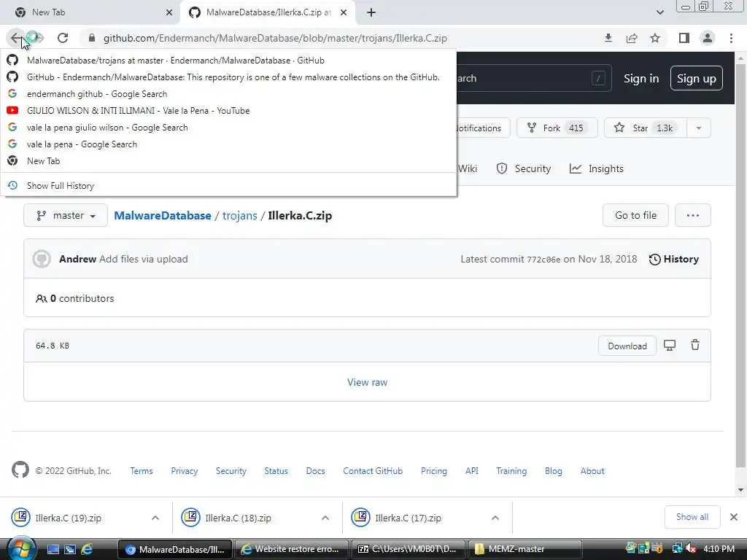Open the Security tab
Image resolution: width=747 pixels, height=560 pixels.
point(524,168)
